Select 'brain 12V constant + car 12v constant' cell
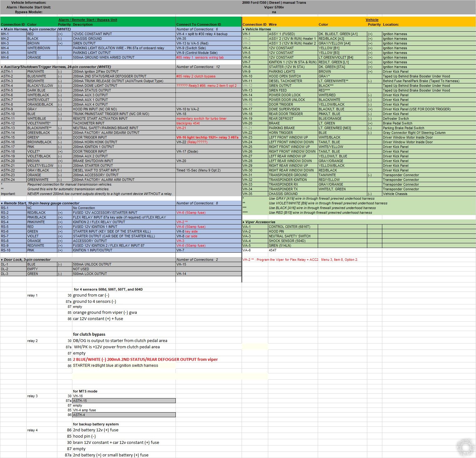The image size is (476, 458). (x=116, y=442)
